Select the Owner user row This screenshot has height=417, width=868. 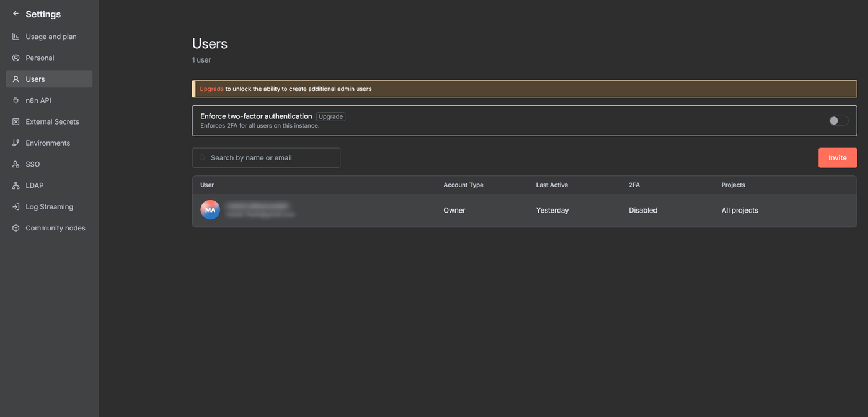(524, 210)
